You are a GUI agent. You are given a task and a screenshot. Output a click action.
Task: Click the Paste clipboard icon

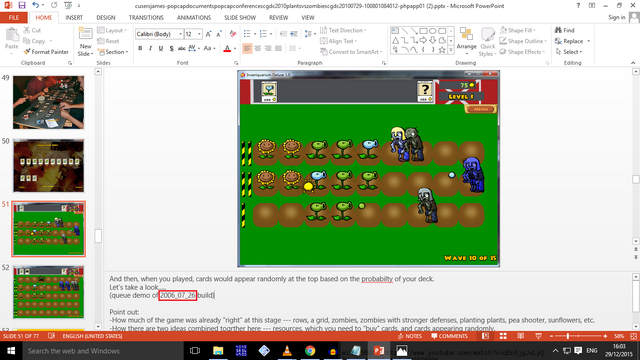tap(12, 36)
